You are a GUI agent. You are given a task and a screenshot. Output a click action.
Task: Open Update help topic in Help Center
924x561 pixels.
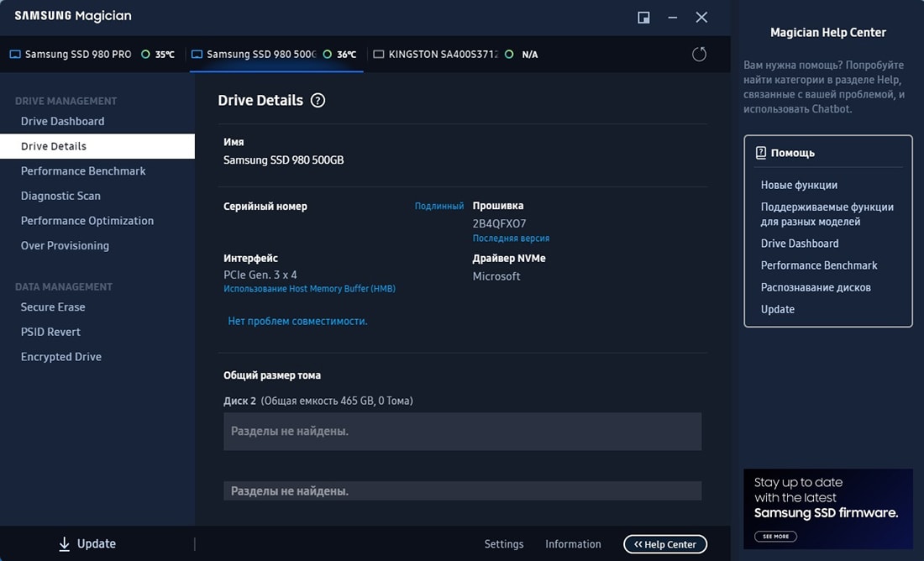point(777,309)
